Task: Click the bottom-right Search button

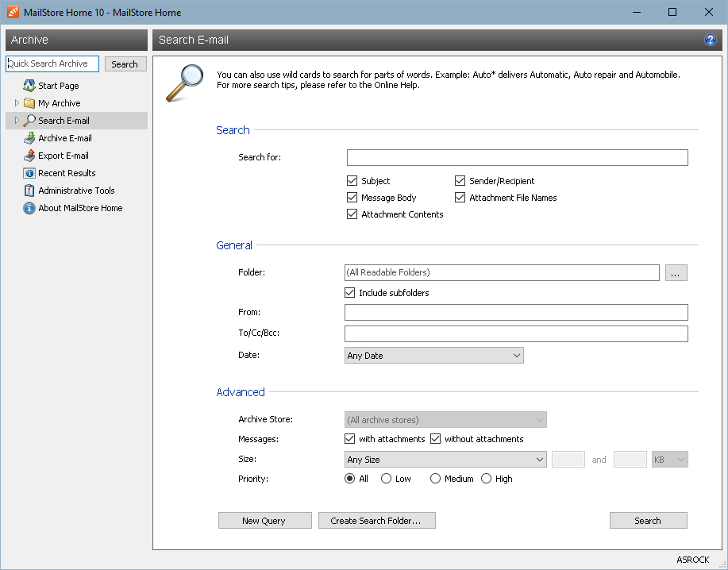Action: click(648, 520)
